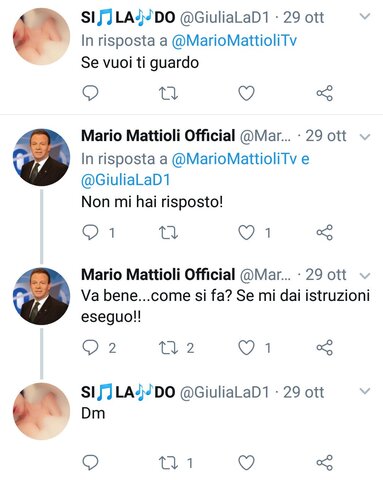Open chevron menu on 'Va bene...come si fa?' tweet
This screenshot has height=480, width=383.
[365, 276]
